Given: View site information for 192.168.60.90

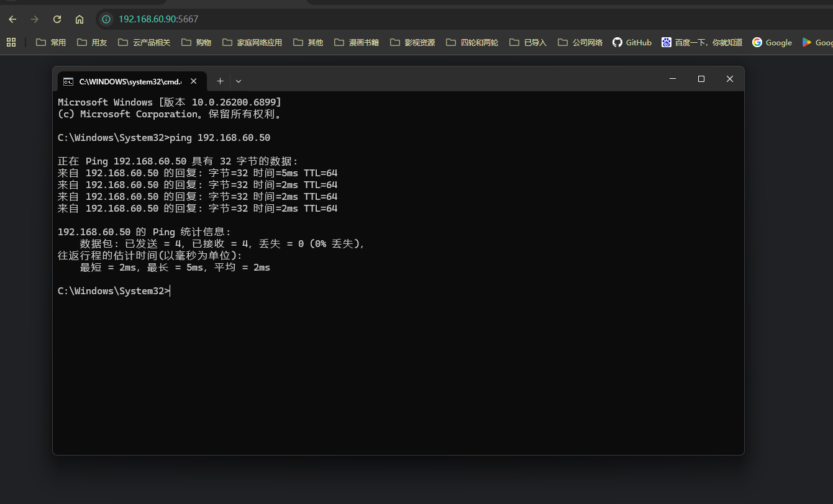Looking at the screenshot, I should 106,19.
